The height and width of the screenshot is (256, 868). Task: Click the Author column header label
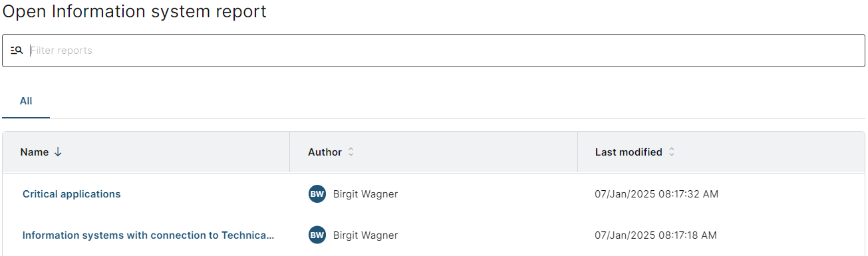coord(325,152)
